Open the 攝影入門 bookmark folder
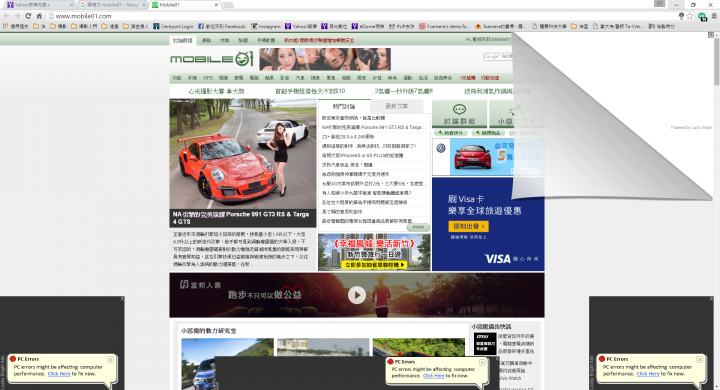Image resolution: width=720 pixels, height=390 pixels. pos(84,27)
